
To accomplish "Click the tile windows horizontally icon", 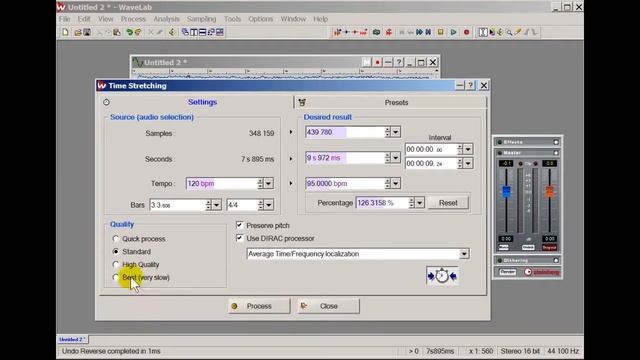I will tap(202, 32).
